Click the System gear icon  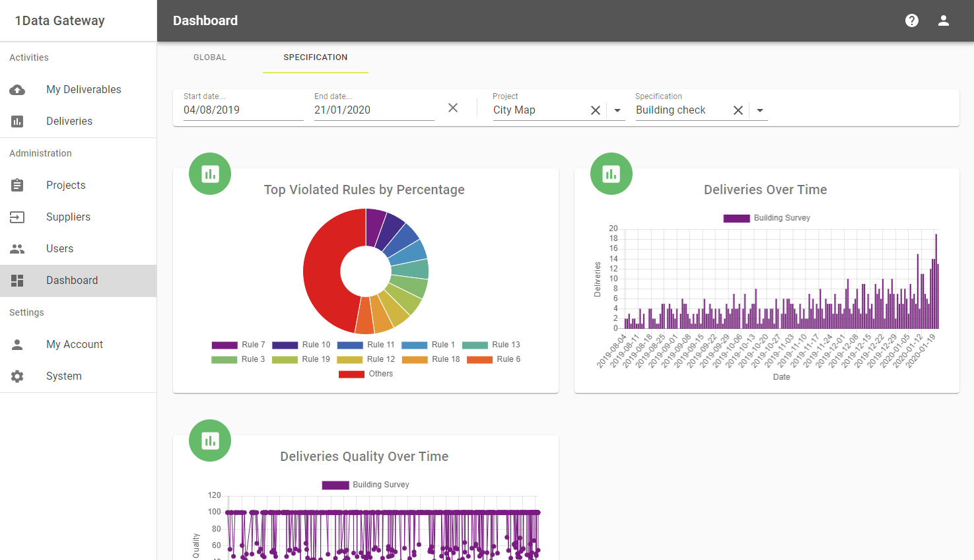(x=17, y=376)
